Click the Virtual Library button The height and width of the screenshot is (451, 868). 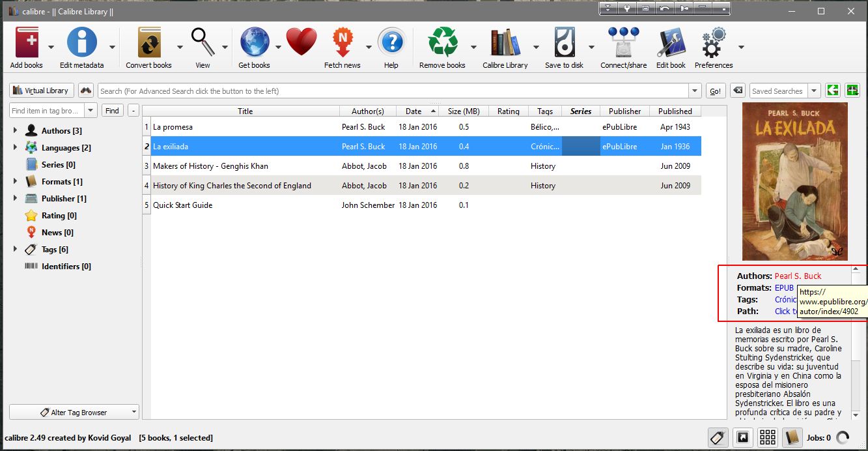[42, 91]
